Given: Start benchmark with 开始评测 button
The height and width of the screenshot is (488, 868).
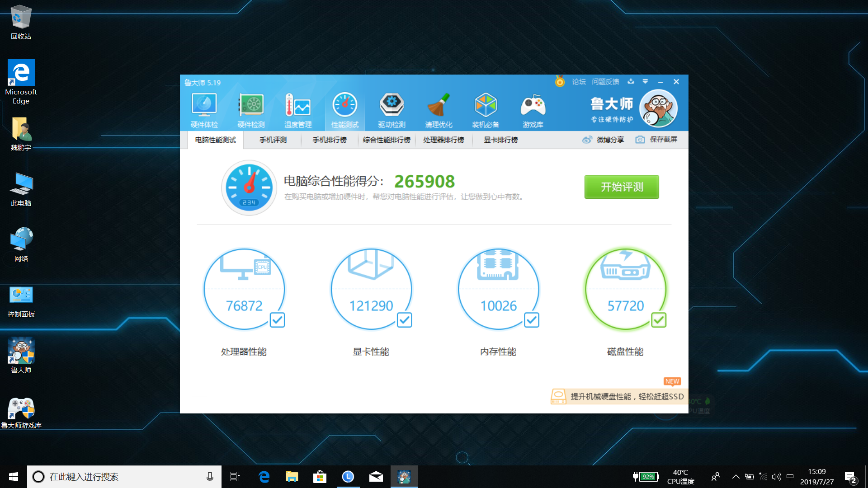Looking at the screenshot, I should (x=622, y=187).
